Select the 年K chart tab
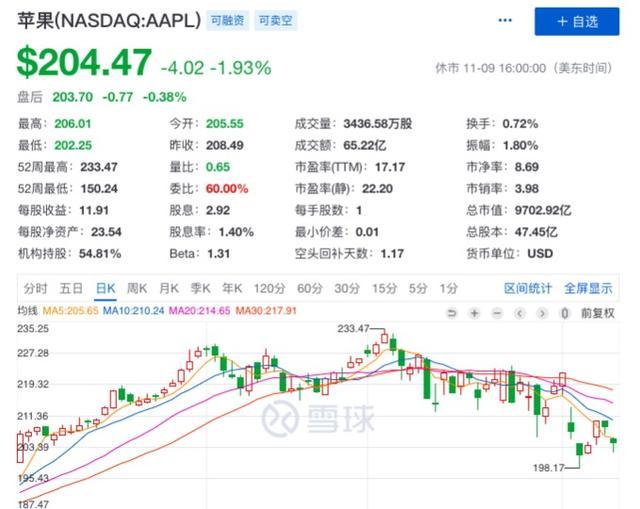Screen dimensions: 640x509 [232, 289]
